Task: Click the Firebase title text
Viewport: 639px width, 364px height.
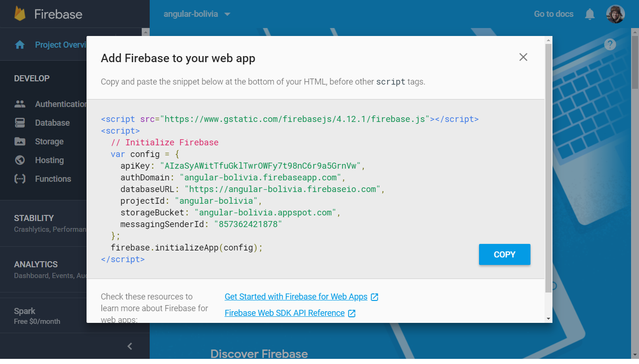Action: [58, 14]
